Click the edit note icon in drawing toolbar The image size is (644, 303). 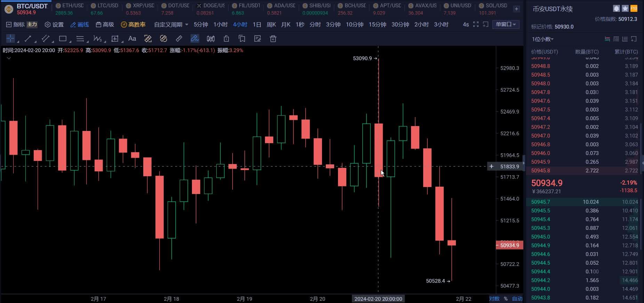pos(258,38)
